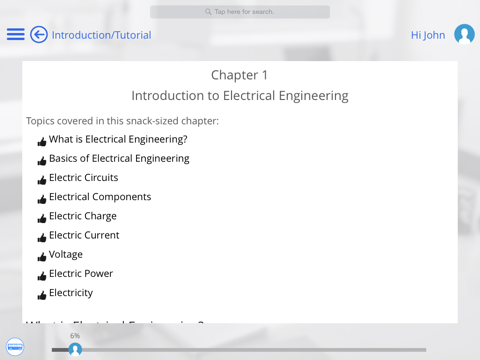Open the user profile avatar icon
The height and width of the screenshot is (360, 480).
[464, 34]
